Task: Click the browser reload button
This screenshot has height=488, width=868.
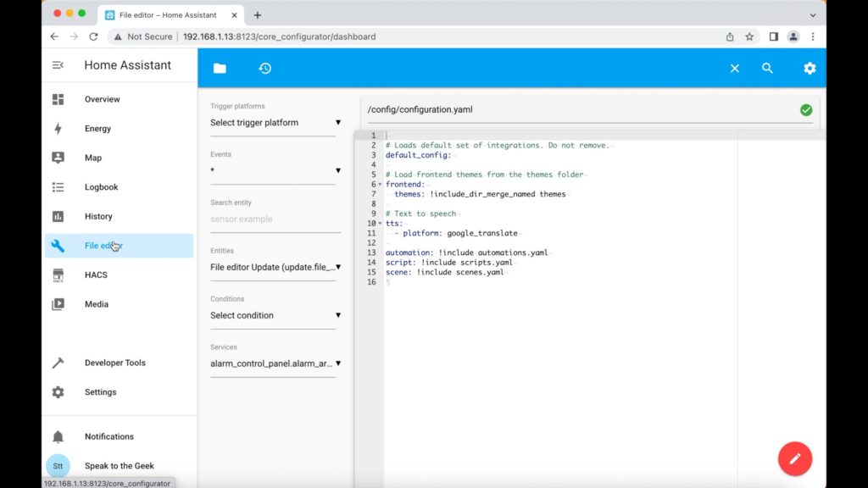Action: point(93,36)
